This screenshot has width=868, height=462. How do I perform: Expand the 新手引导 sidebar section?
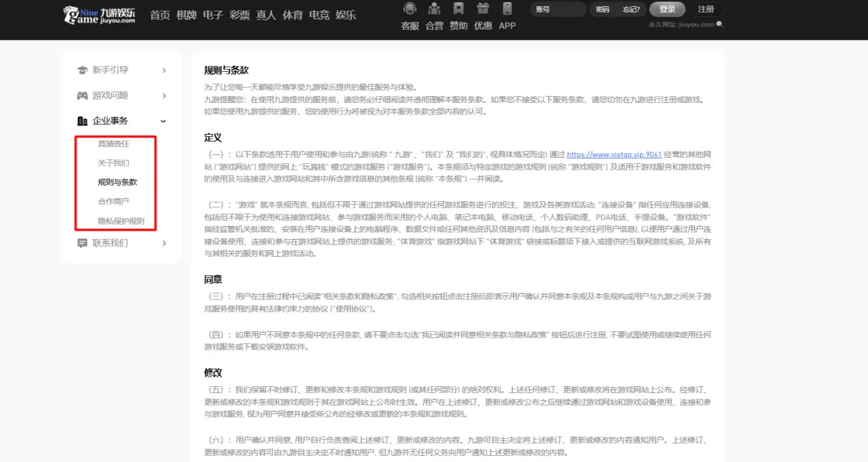(163, 69)
